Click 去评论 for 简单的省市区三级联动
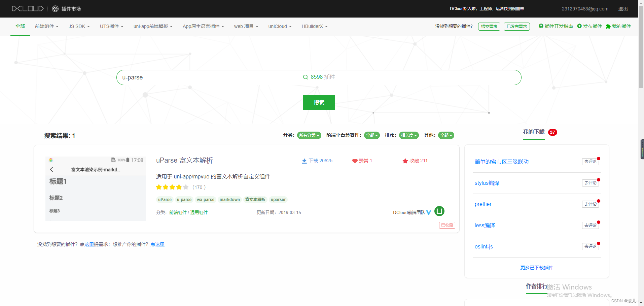Screen dimensions: 644x306 (x=591, y=162)
